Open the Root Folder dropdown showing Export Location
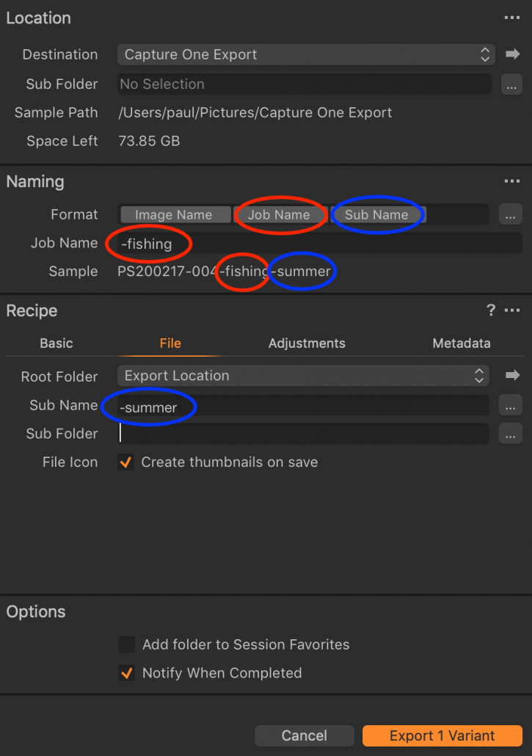This screenshot has width=532, height=756. [303, 376]
